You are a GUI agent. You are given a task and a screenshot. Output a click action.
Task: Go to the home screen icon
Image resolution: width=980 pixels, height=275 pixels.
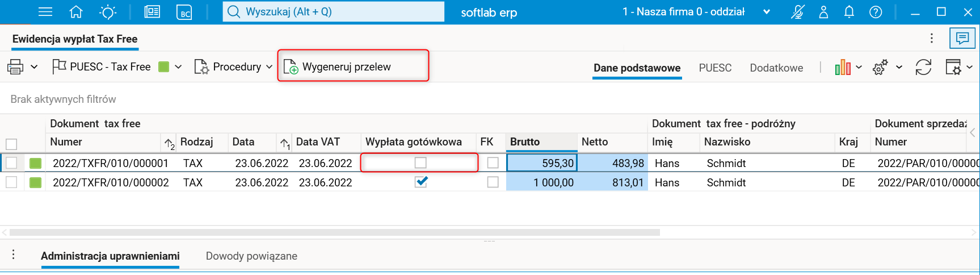coord(75,12)
